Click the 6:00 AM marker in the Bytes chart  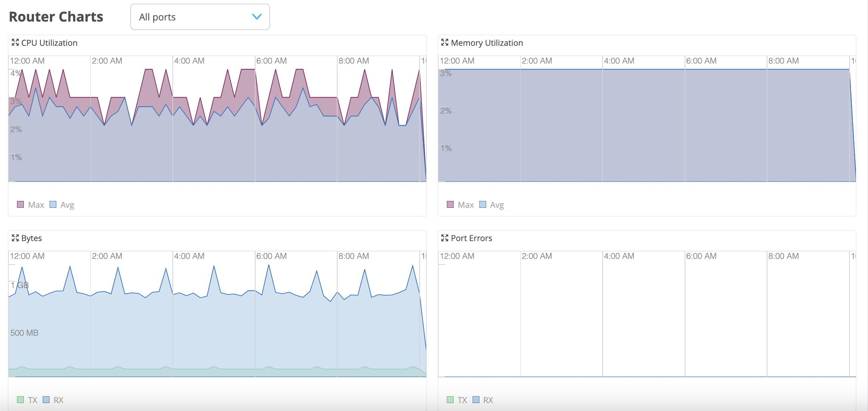pos(271,256)
